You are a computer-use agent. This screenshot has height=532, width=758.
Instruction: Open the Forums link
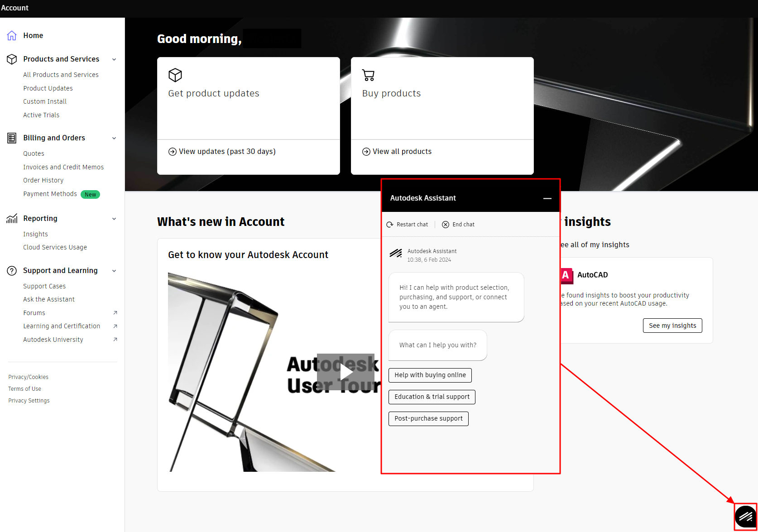click(x=34, y=313)
